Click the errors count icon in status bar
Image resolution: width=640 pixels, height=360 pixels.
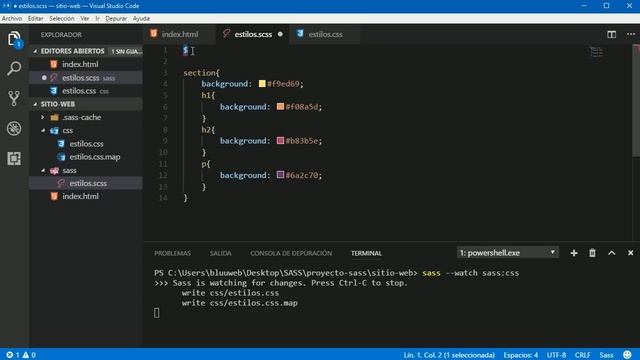pyautogui.click(x=10, y=355)
